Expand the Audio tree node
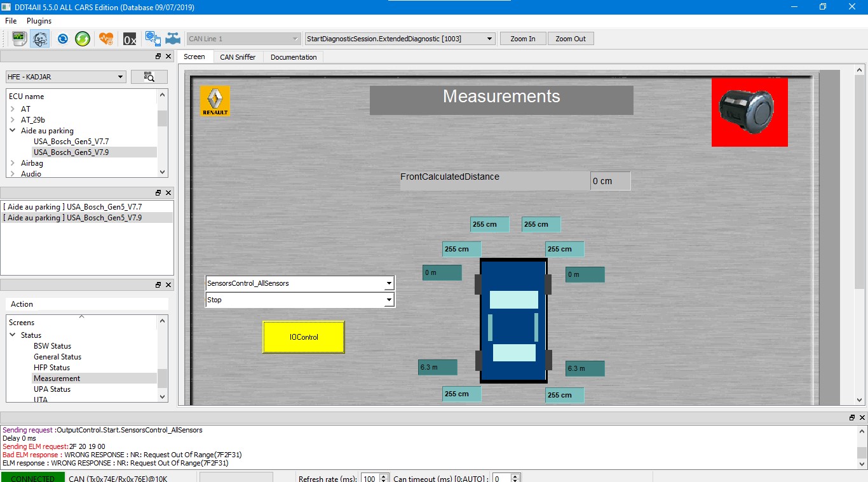This screenshot has height=482, width=868. click(13, 174)
